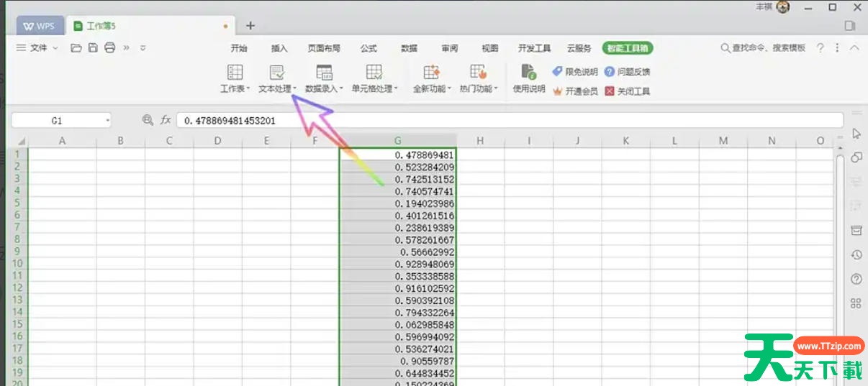Switch to the WPS home tab
Viewport: 868px width, 386px height.
pos(40,26)
